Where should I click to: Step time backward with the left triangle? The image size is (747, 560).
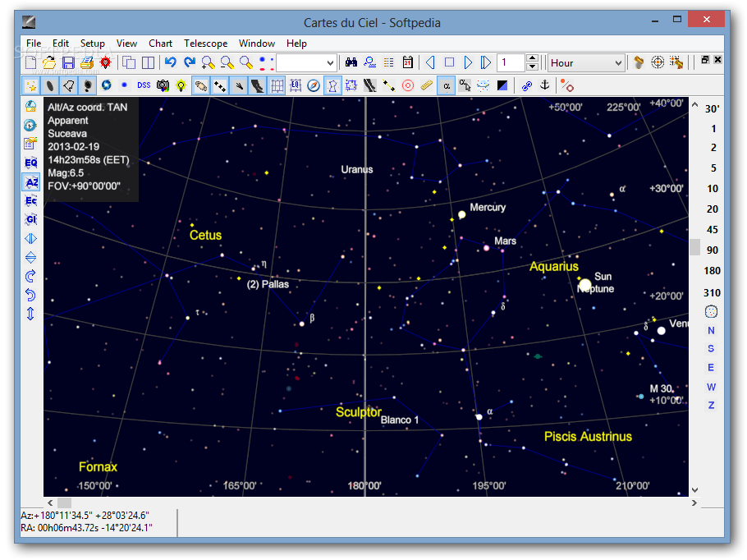tap(430, 62)
